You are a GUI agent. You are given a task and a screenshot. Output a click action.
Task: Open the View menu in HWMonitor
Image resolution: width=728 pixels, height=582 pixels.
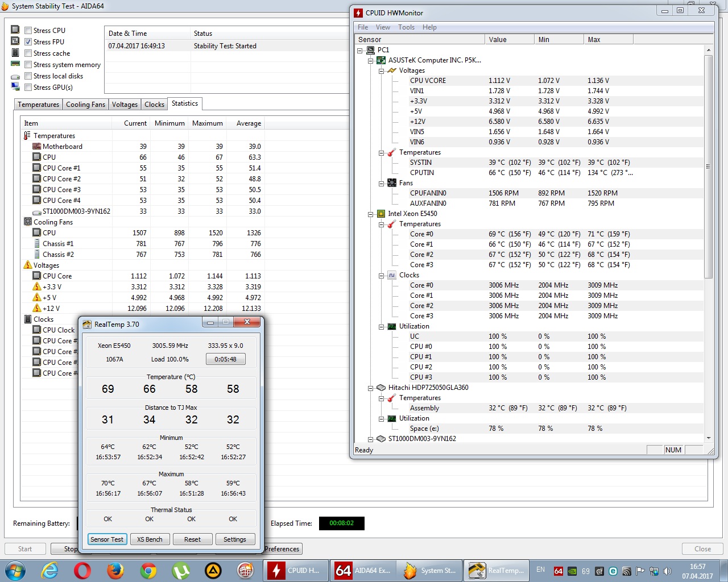(383, 27)
